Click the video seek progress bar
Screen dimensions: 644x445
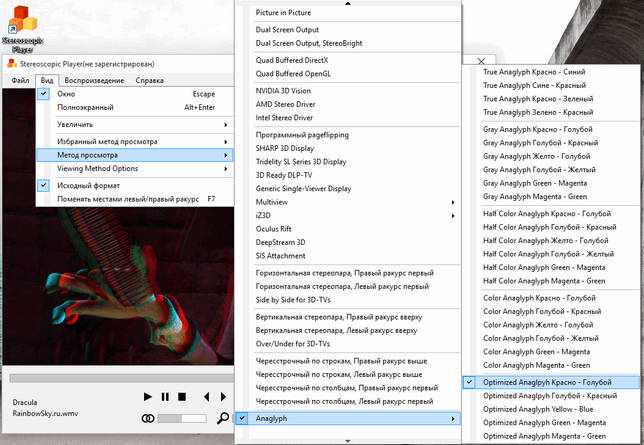coord(122,378)
